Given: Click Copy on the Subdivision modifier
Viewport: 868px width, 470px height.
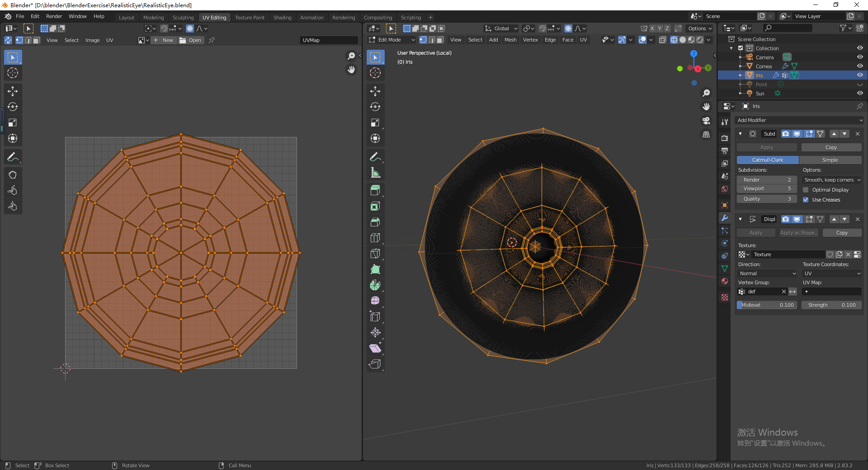Looking at the screenshot, I should tap(831, 147).
